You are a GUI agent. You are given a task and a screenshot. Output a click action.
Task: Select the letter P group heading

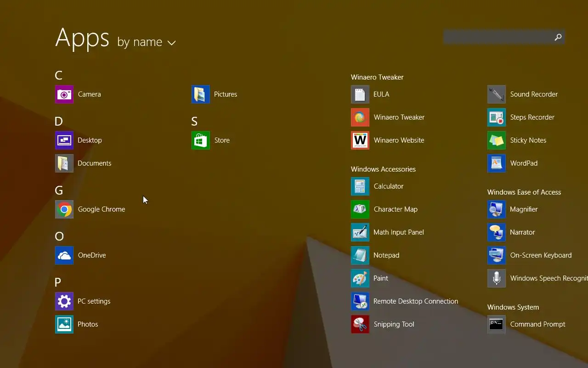point(58,282)
